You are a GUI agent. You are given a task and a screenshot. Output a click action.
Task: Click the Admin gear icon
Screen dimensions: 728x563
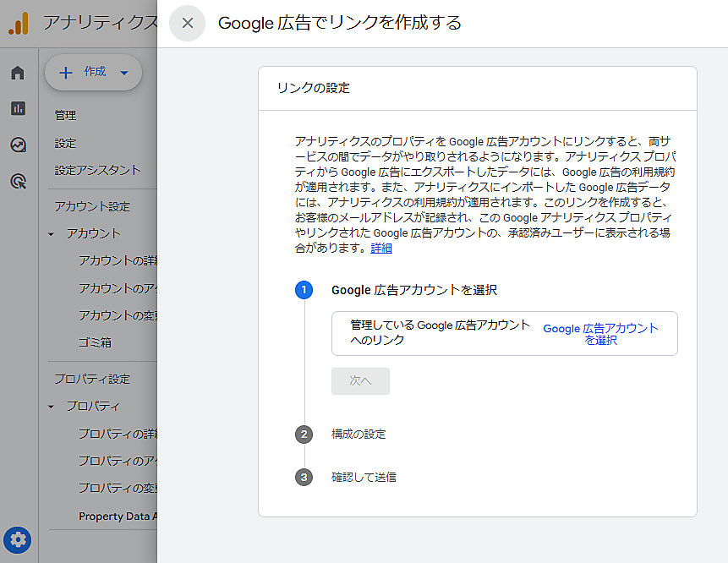[18, 539]
